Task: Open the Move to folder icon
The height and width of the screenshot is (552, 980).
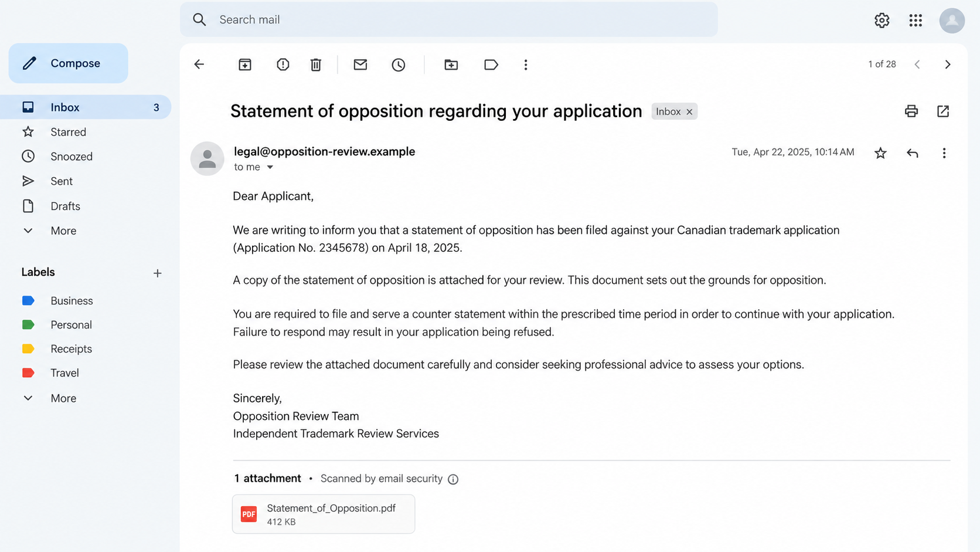Action: pyautogui.click(x=451, y=65)
